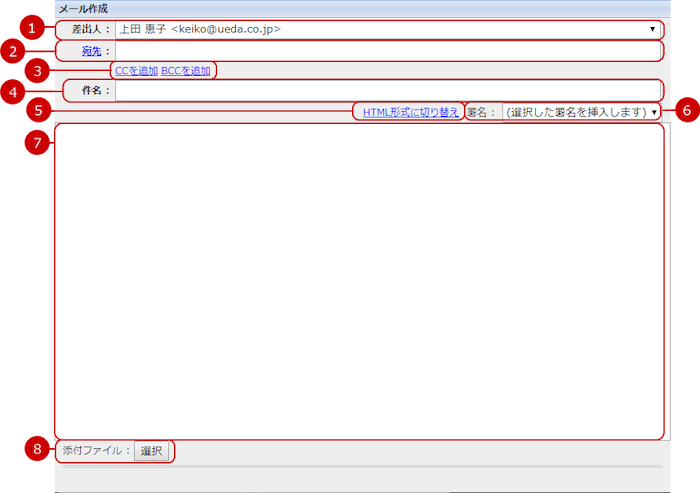Focus the 宛先 recipient input field
This screenshot has width=700, height=493.
click(387, 51)
